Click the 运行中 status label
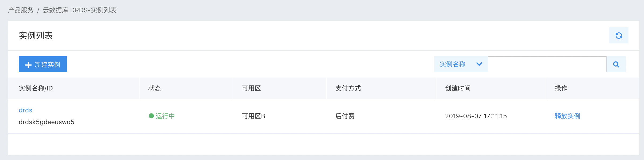Screen dimensions: 644x160 (x=165, y=116)
